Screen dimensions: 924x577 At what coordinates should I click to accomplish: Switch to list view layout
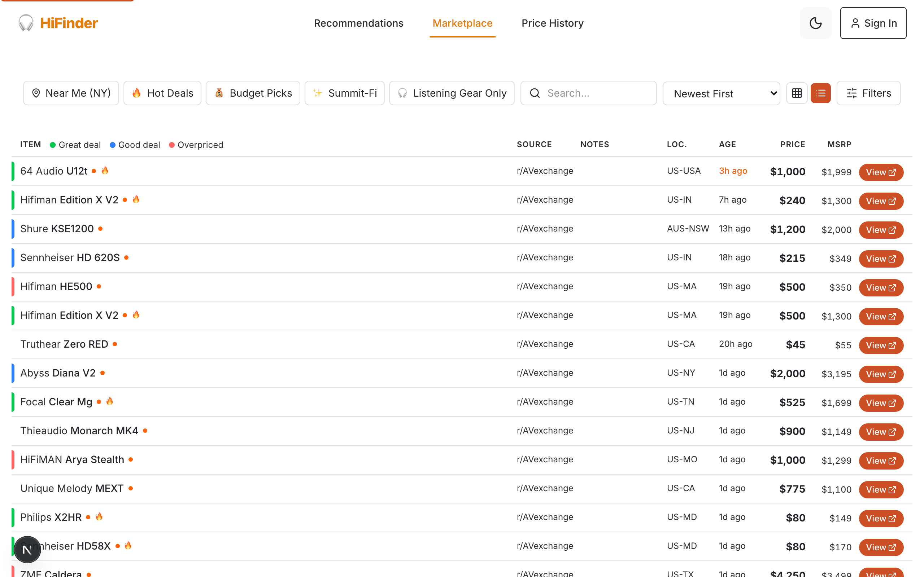(x=820, y=93)
